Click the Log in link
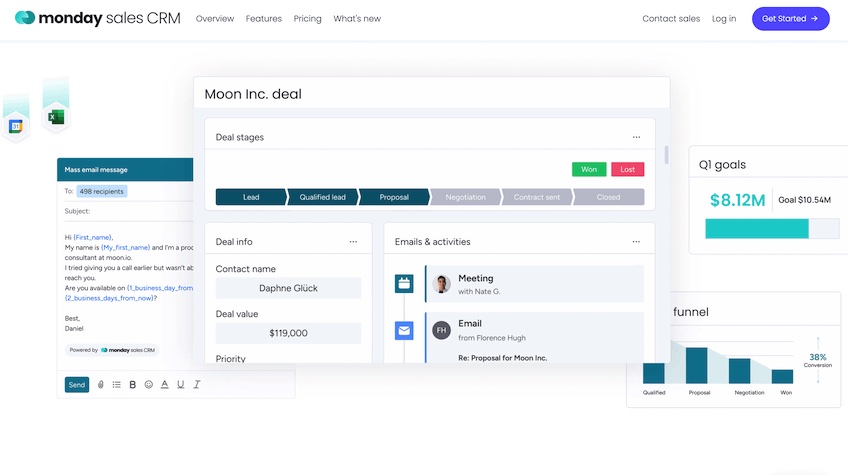This screenshot has height=475, width=848. [724, 18]
